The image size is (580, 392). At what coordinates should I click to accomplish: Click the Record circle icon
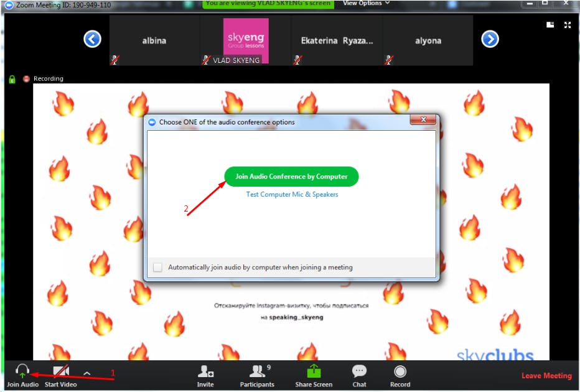tap(400, 371)
